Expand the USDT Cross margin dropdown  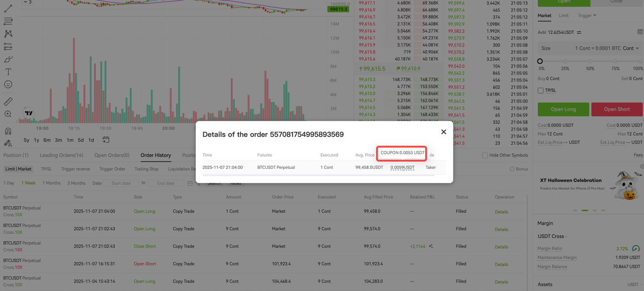[552, 236]
